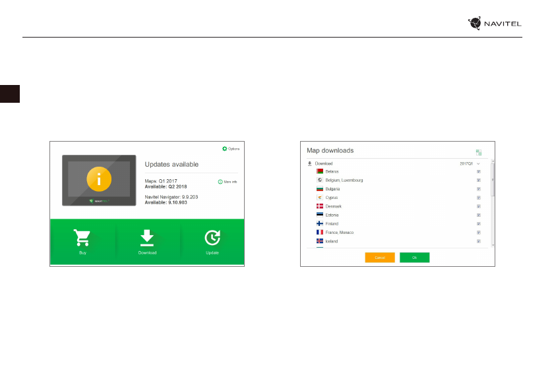Select the 'Cyprus' row text

tap(331, 198)
